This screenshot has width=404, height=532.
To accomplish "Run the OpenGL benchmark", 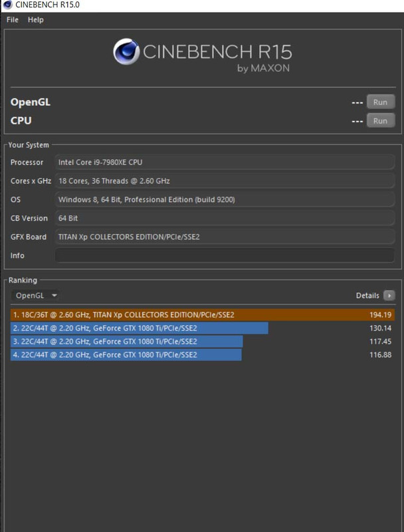I will click(x=381, y=102).
